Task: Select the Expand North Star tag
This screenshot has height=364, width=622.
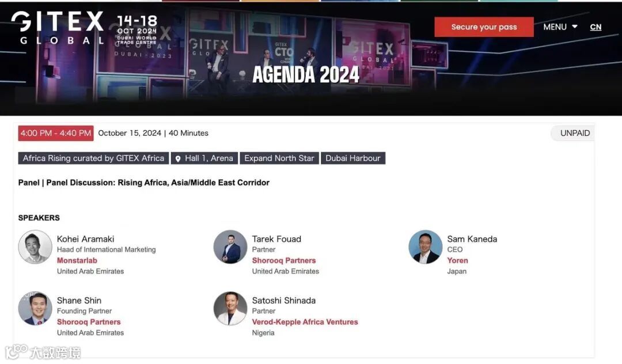Action: (x=279, y=158)
